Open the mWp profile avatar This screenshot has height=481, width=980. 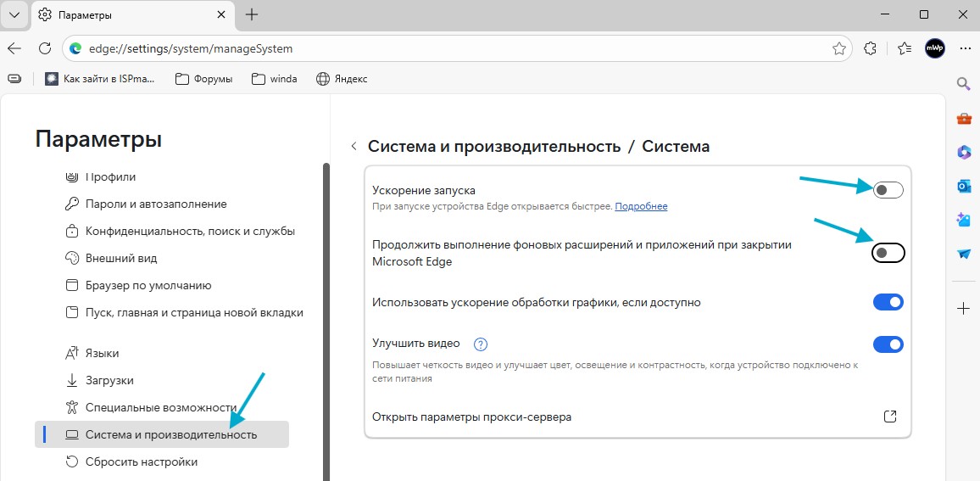(x=935, y=48)
